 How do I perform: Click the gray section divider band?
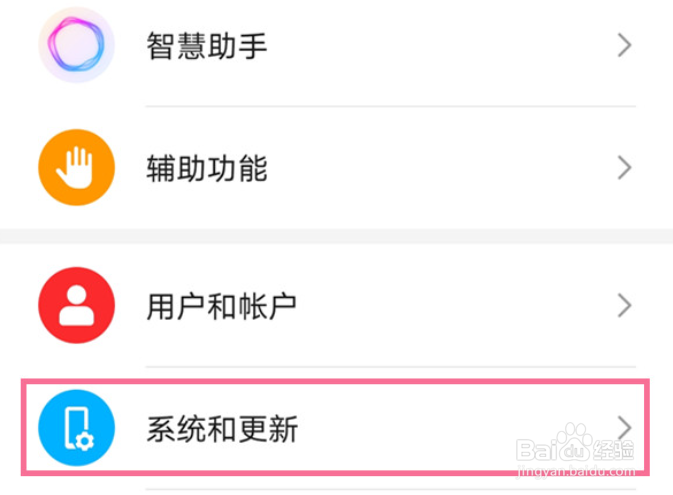click(336, 237)
